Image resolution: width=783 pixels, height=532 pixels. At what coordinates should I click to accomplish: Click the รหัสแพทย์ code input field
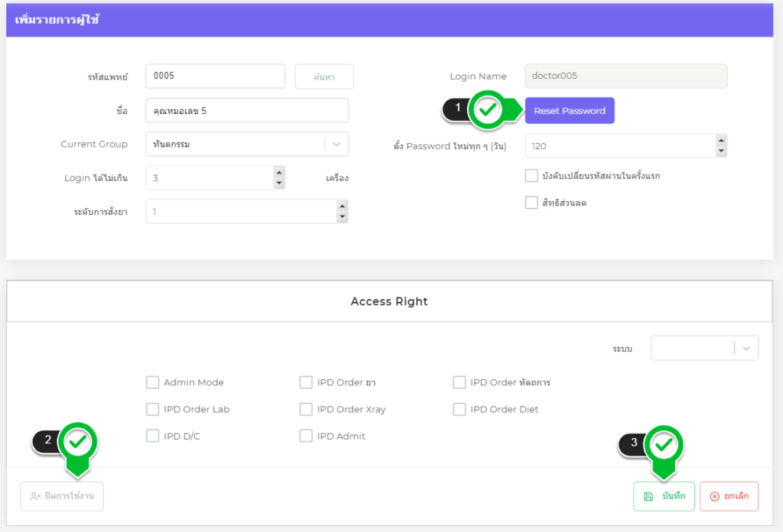click(215, 76)
